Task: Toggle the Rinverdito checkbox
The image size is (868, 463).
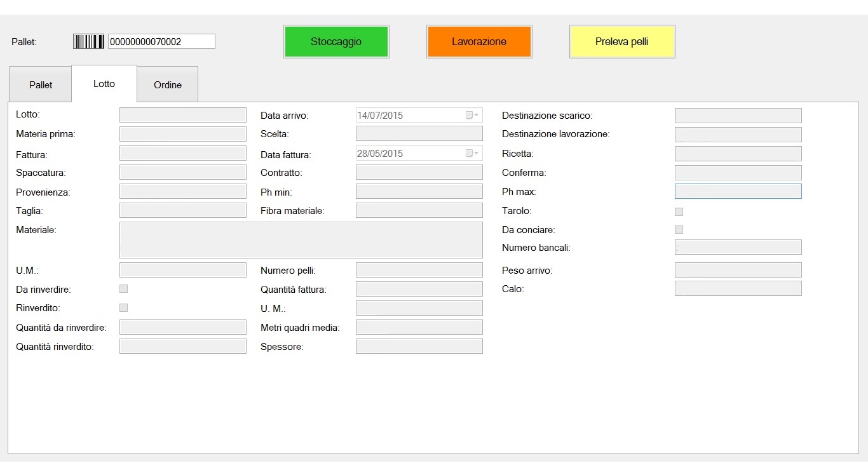Action: tap(124, 308)
